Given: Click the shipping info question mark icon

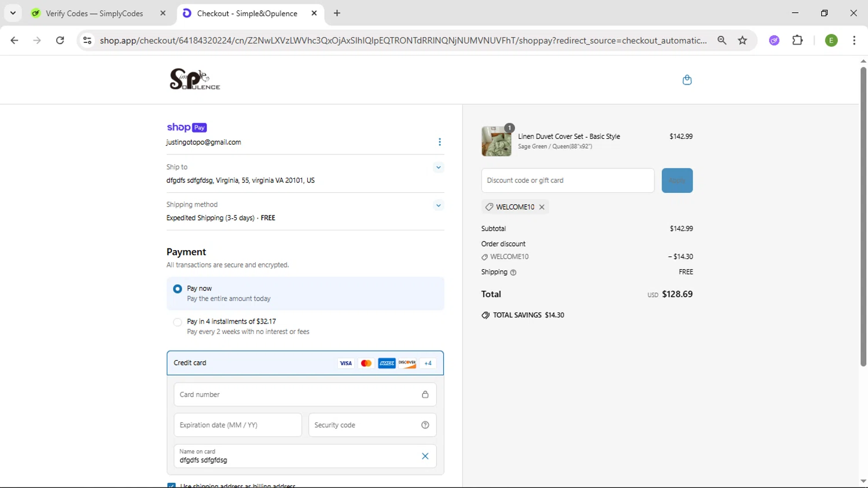Looking at the screenshot, I should pos(513,272).
